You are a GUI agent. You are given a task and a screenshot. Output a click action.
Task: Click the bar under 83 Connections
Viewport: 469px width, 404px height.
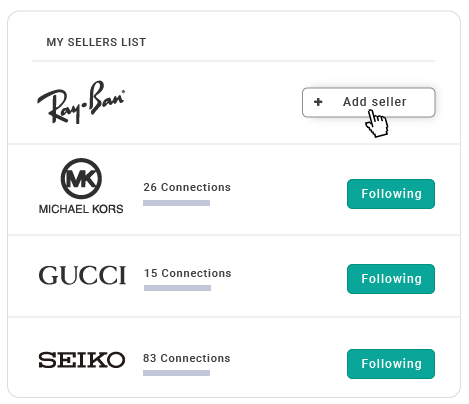pyautogui.click(x=176, y=373)
